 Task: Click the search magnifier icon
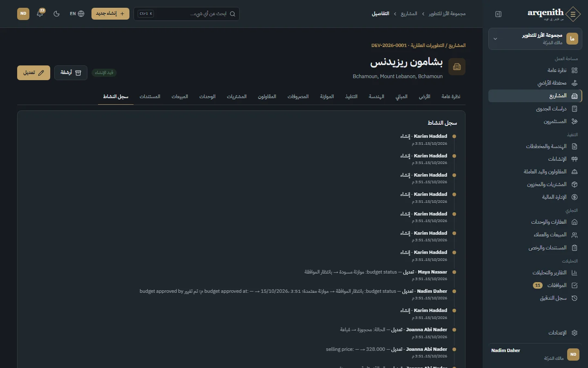click(232, 14)
